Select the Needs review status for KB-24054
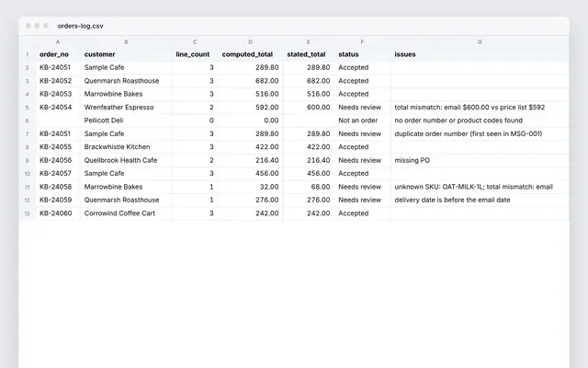The height and width of the screenshot is (368, 588). point(362,108)
